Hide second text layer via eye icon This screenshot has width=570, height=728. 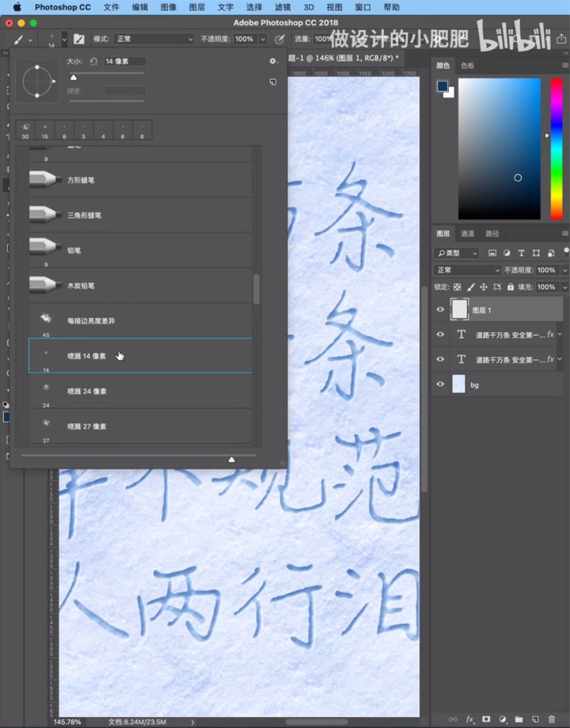click(x=440, y=359)
